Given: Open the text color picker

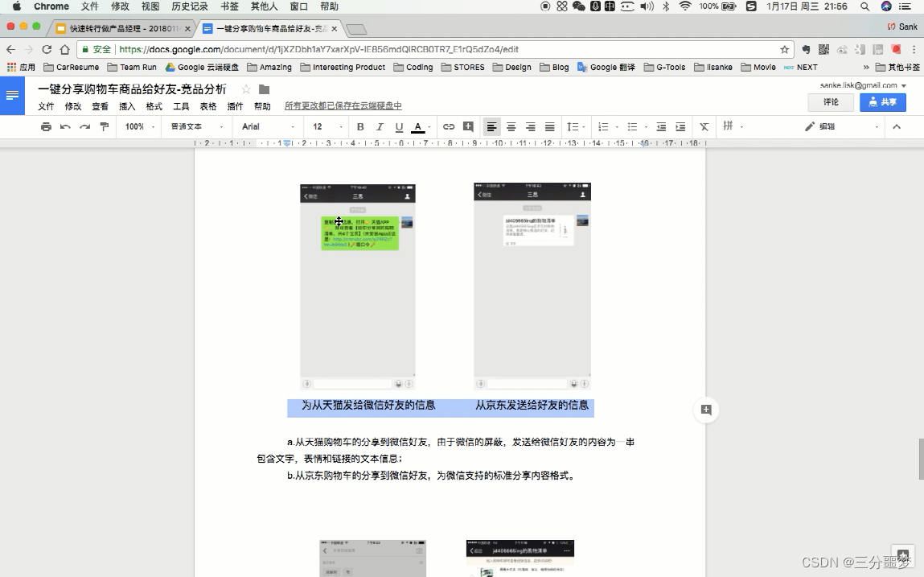Looking at the screenshot, I should [x=421, y=126].
